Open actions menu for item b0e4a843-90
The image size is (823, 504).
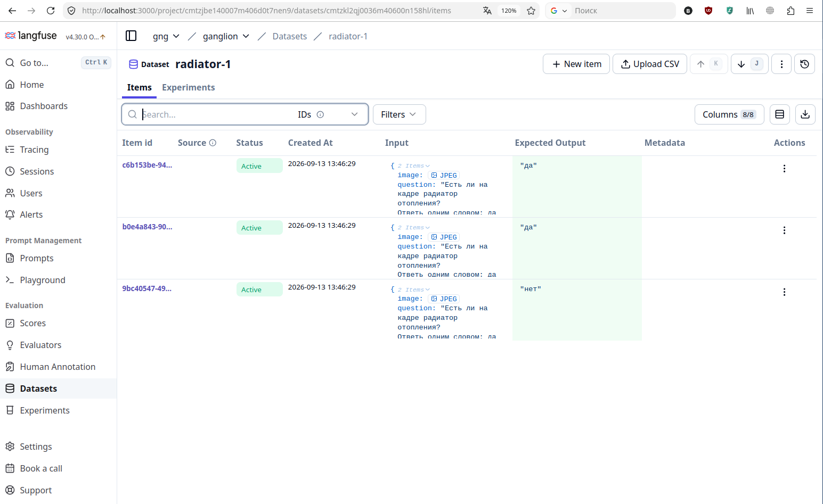point(784,230)
